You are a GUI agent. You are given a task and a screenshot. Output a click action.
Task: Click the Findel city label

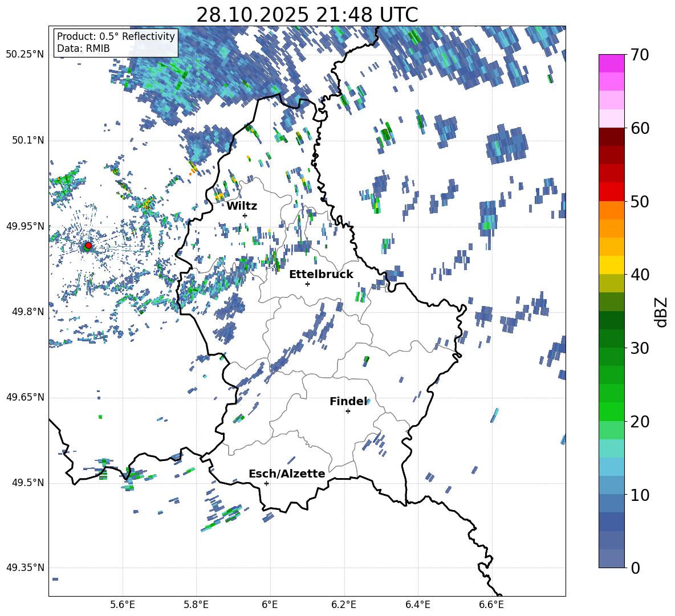(348, 401)
